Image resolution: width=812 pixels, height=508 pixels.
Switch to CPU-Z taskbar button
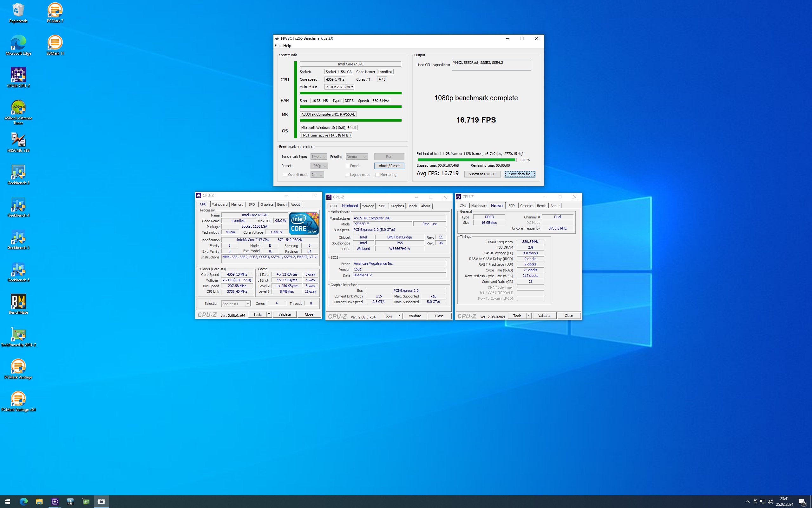tap(55, 502)
